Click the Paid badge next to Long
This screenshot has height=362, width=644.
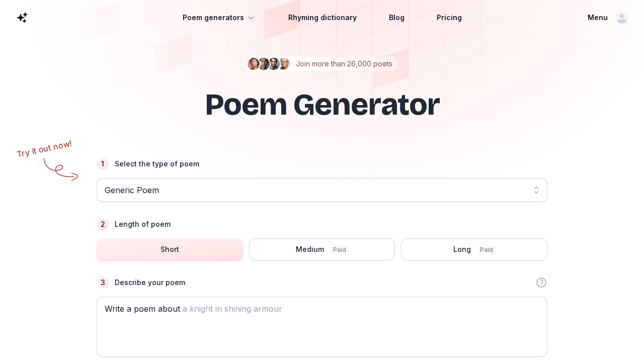(486, 250)
